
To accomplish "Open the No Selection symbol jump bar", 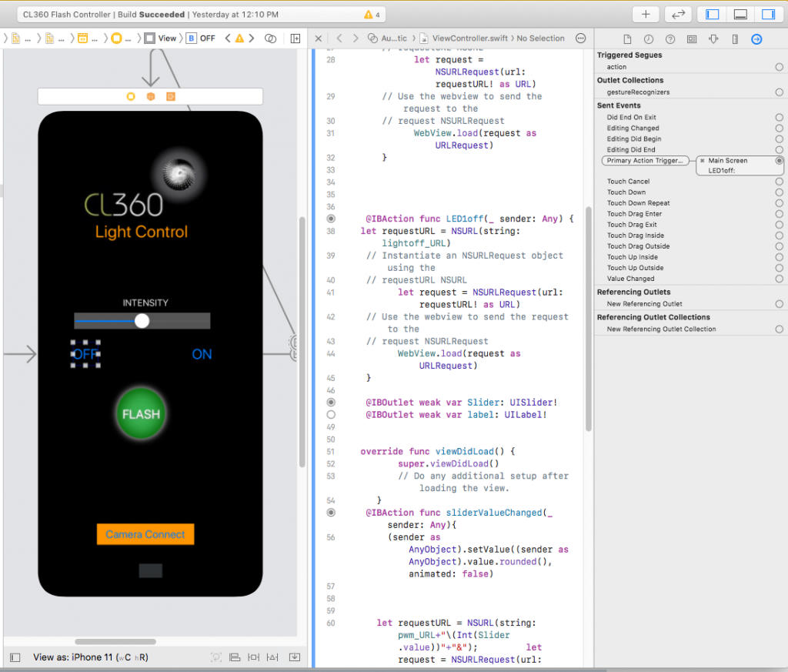I will [541, 38].
